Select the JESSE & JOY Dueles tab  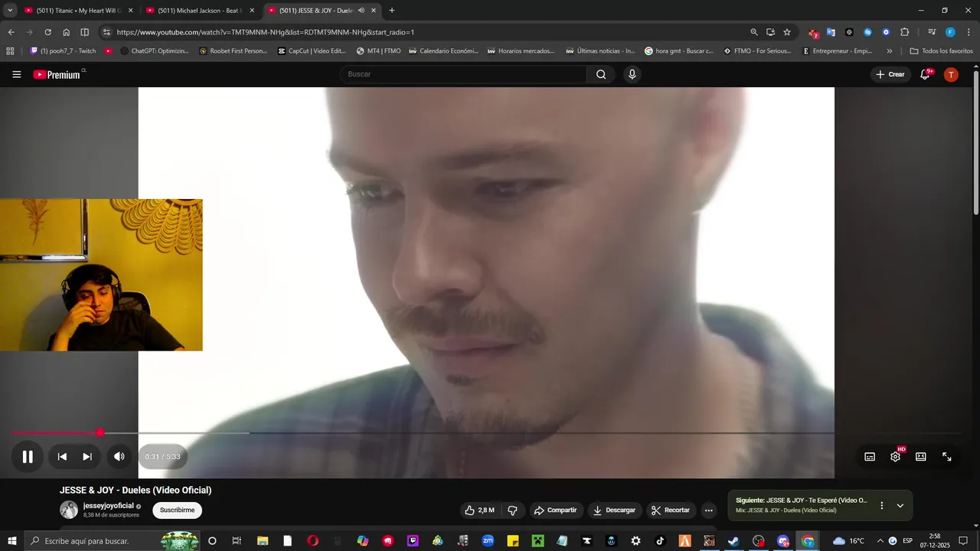322,11
